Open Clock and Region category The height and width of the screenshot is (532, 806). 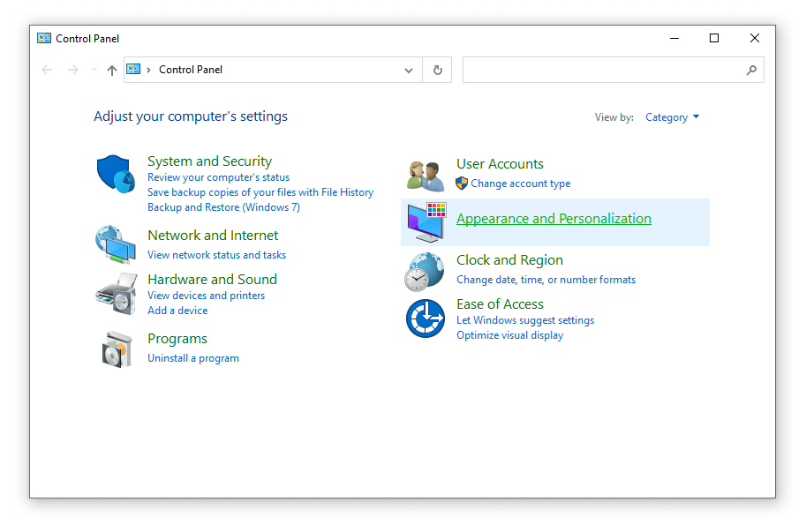coord(510,260)
